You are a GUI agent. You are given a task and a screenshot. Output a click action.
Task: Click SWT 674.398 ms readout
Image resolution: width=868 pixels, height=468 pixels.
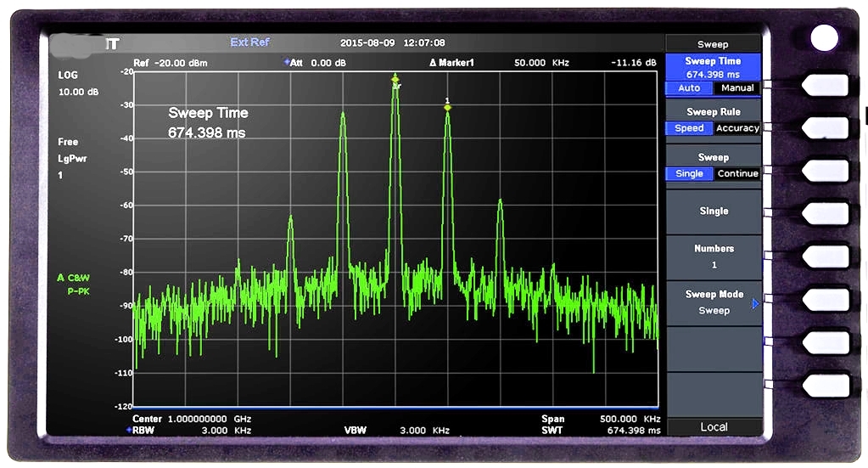(602, 431)
